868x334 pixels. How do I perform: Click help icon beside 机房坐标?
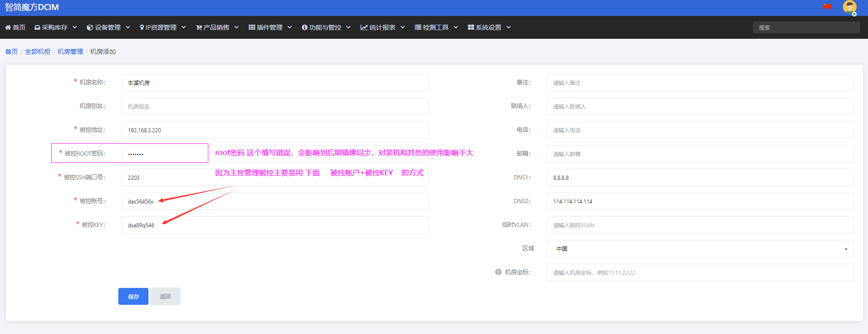pyautogui.click(x=498, y=272)
